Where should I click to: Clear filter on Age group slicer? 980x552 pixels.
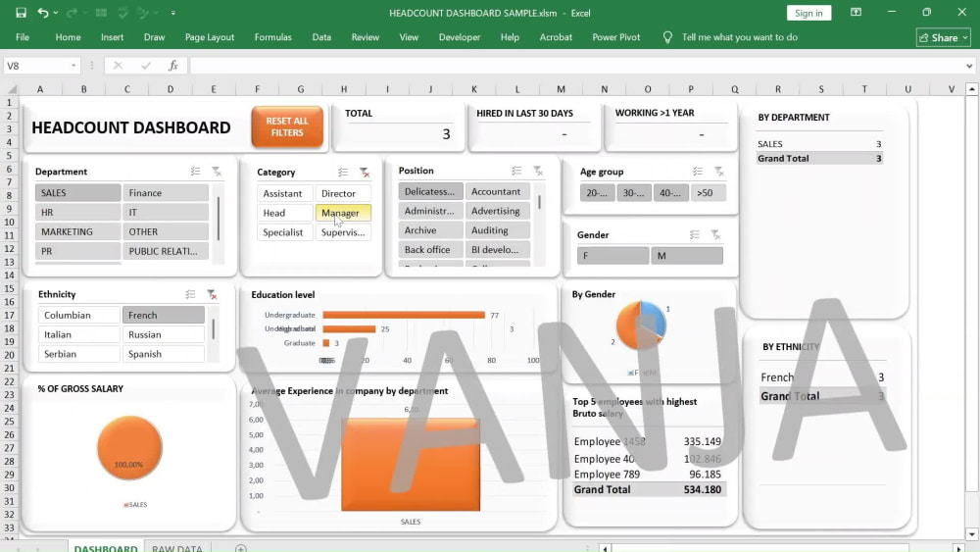tap(718, 172)
